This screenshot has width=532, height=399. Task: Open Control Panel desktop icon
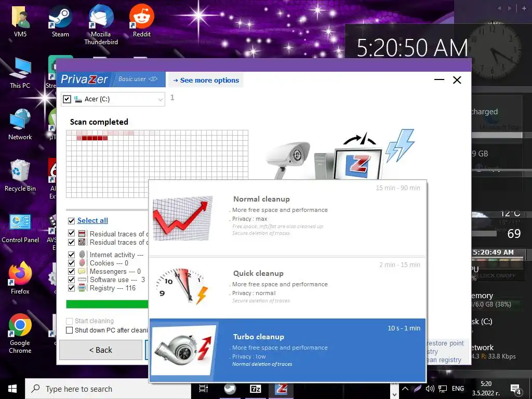click(20, 228)
